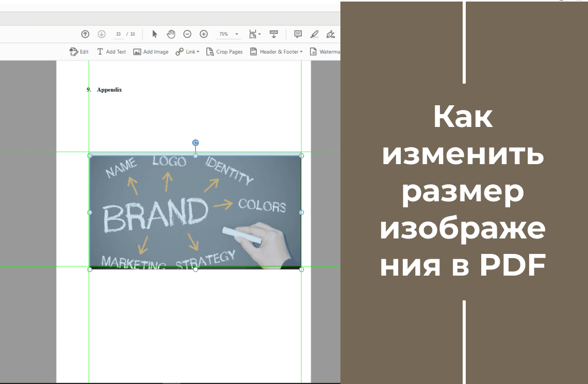Image resolution: width=588 pixels, height=384 pixels.
Task: Open the Comment tool icon
Action: click(x=298, y=34)
